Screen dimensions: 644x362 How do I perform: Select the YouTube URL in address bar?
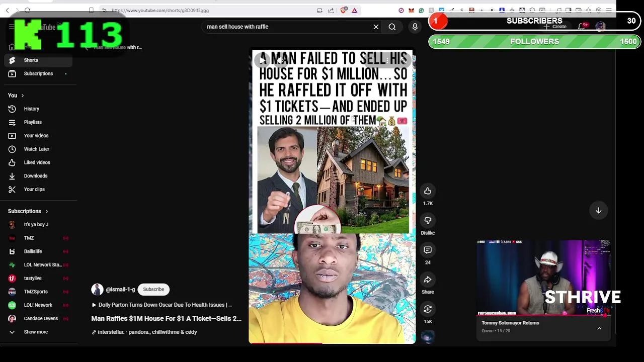click(x=160, y=10)
